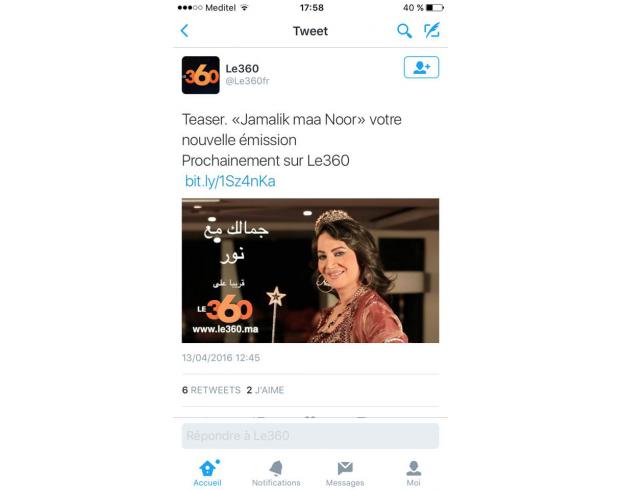
Task: Tap the back arrow in header
Action: click(x=184, y=31)
